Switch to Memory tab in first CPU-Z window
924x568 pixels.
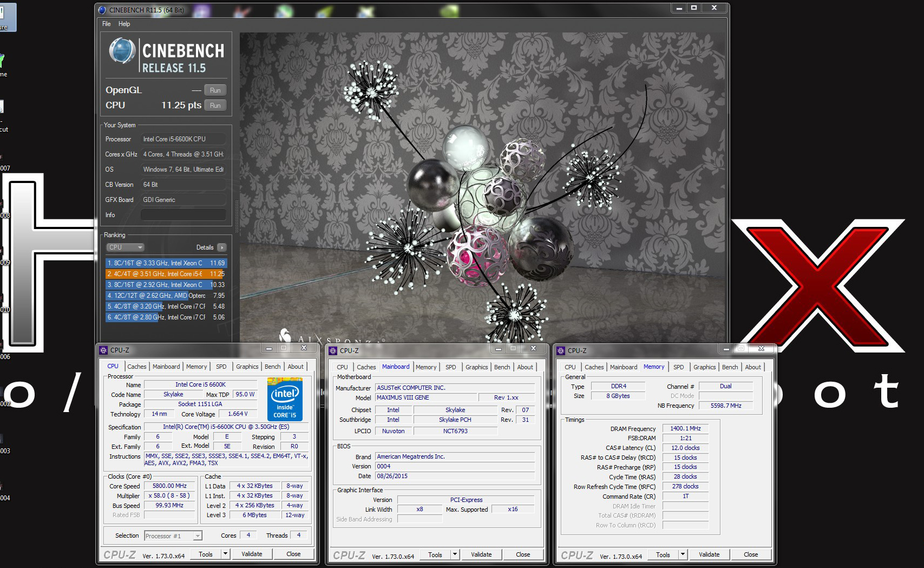pyautogui.click(x=196, y=367)
